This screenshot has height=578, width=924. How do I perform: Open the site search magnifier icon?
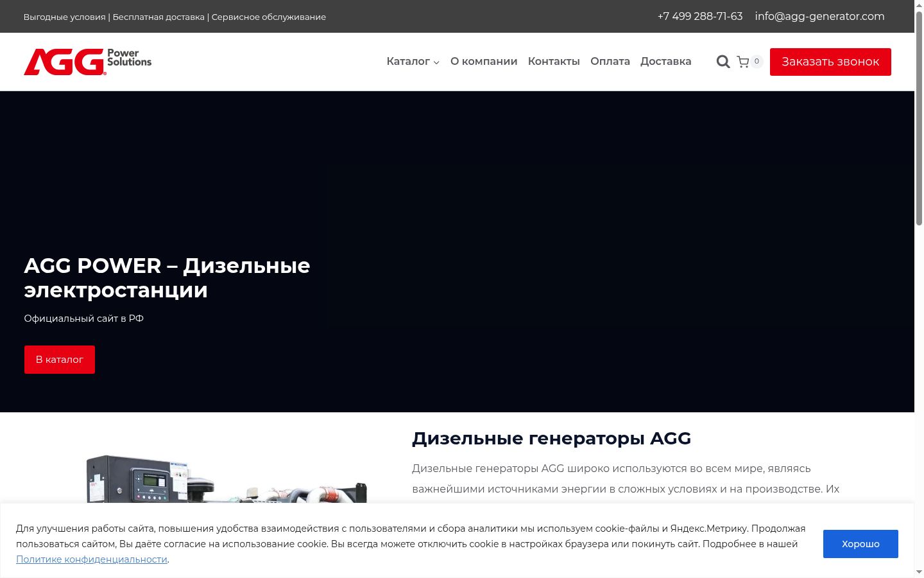click(723, 62)
